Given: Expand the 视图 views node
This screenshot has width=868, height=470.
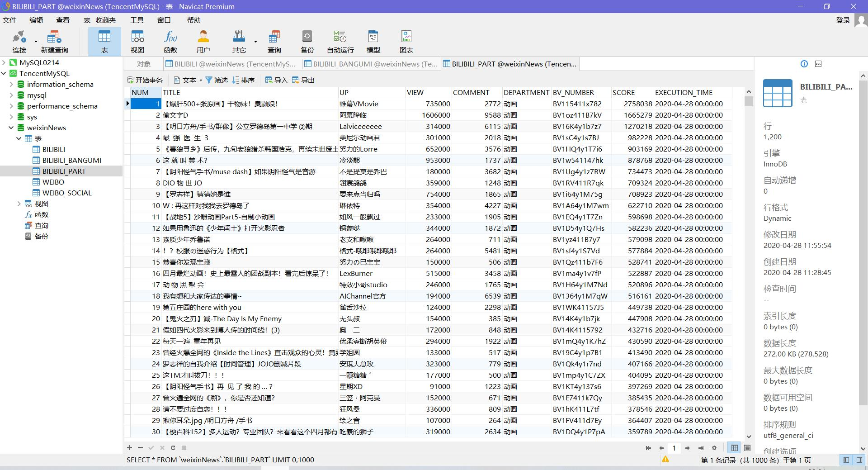Looking at the screenshot, I should (x=19, y=204).
